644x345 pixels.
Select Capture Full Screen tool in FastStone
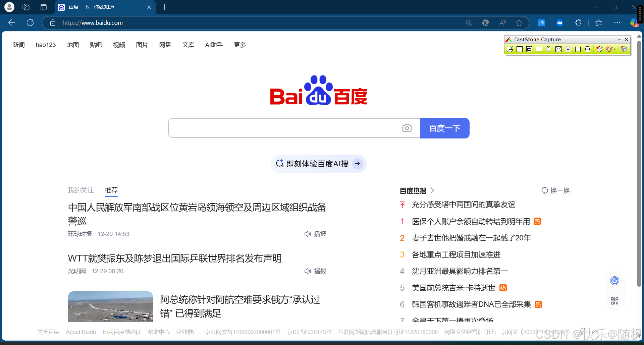tap(558, 49)
